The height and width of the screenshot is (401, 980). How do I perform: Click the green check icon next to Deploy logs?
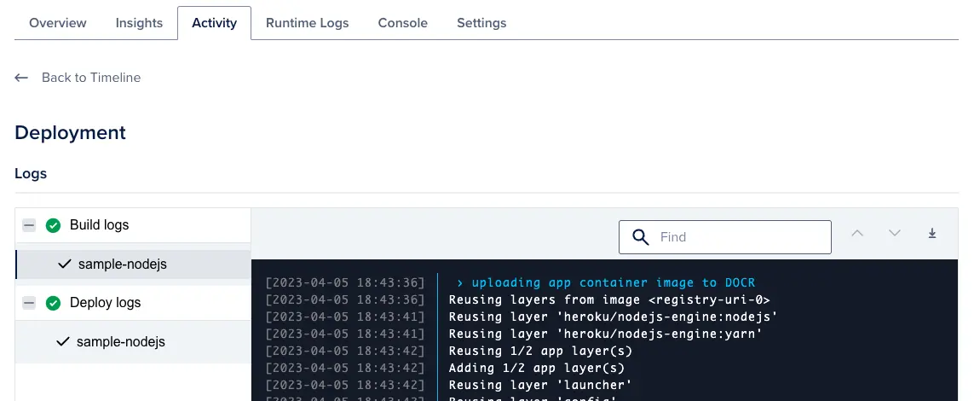[x=53, y=303]
